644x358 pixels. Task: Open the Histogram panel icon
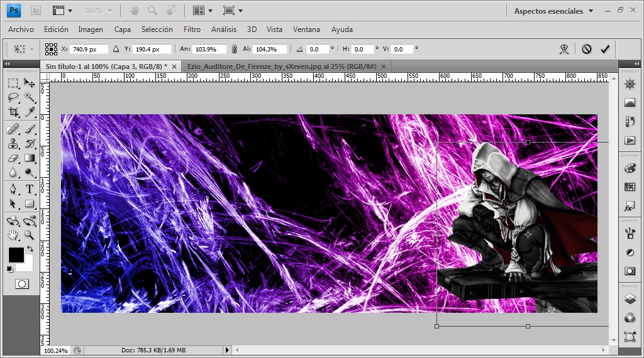[630, 102]
